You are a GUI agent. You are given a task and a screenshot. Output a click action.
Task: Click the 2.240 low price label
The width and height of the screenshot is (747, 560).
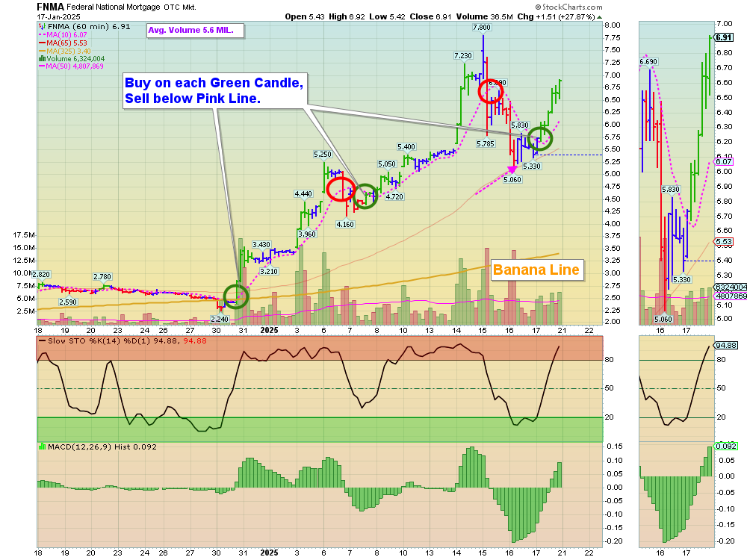pyautogui.click(x=220, y=319)
